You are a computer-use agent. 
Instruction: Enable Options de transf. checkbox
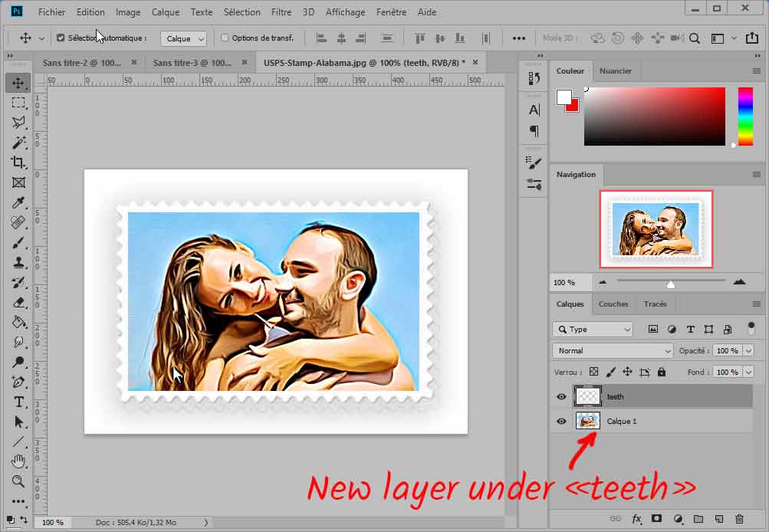225,38
